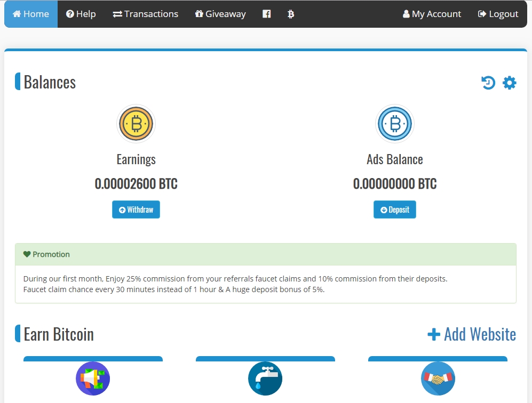Open My Account page
Screen dimensions: 532x403
pyautogui.click(x=432, y=14)
